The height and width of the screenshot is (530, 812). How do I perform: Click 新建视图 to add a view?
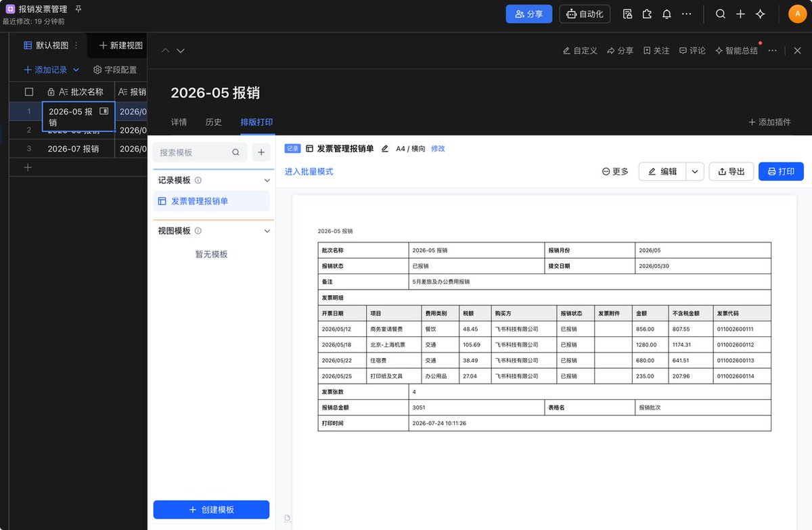coord(121,45)
